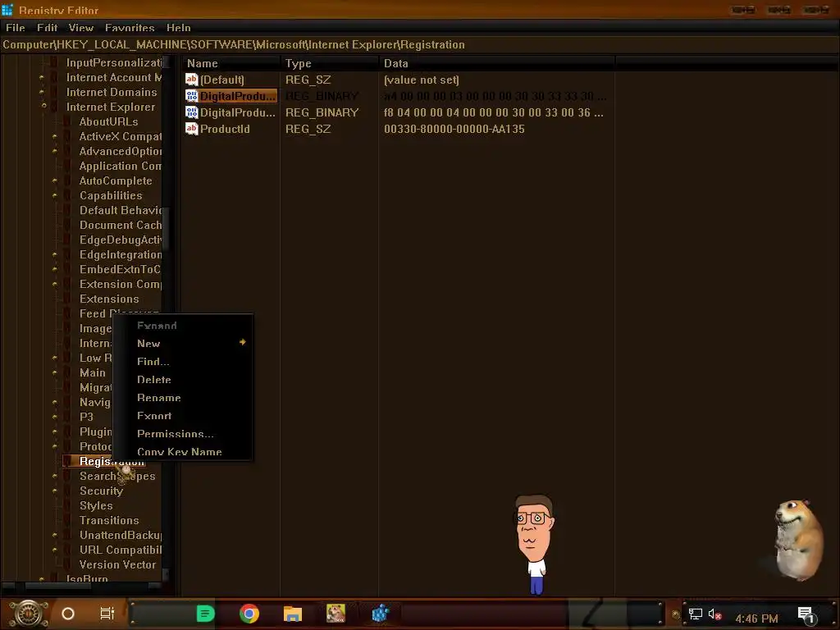Click the Name column header
The width and height of the screenshot is (840, 630).
pos(231,63)
